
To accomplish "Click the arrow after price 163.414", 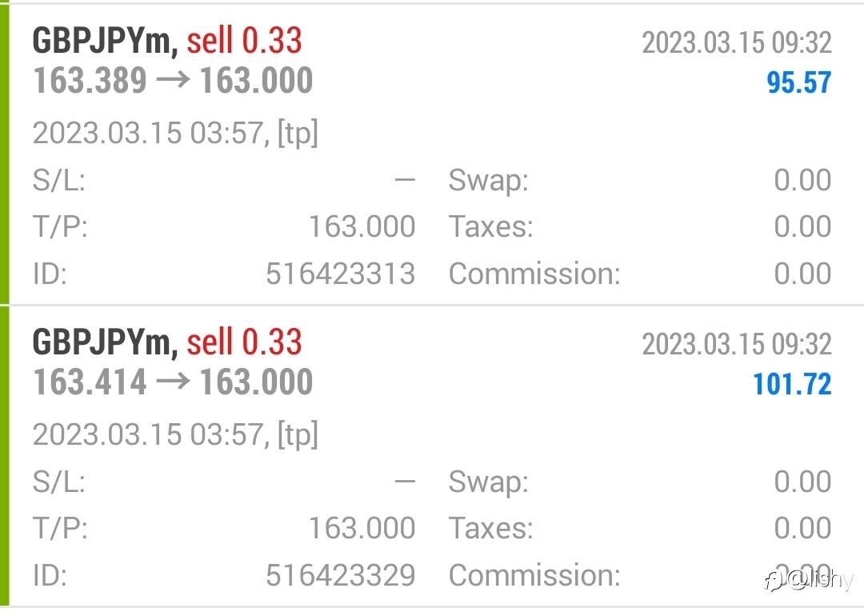I will [173, 382].
